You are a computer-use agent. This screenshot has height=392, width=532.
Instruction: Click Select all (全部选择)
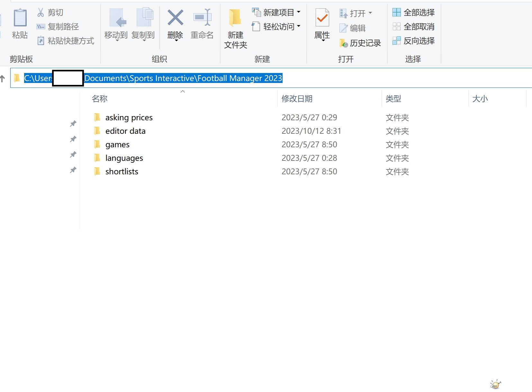(413, 13)
